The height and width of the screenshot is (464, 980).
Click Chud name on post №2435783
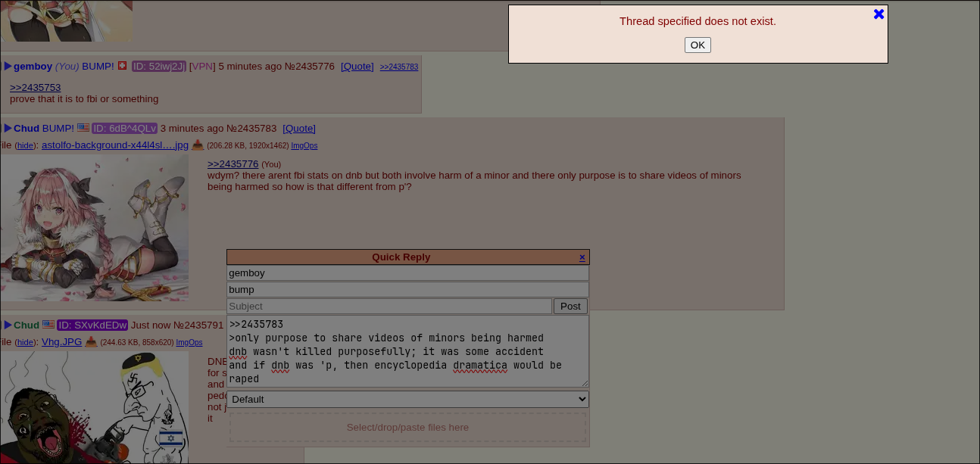tap(27, 128)
